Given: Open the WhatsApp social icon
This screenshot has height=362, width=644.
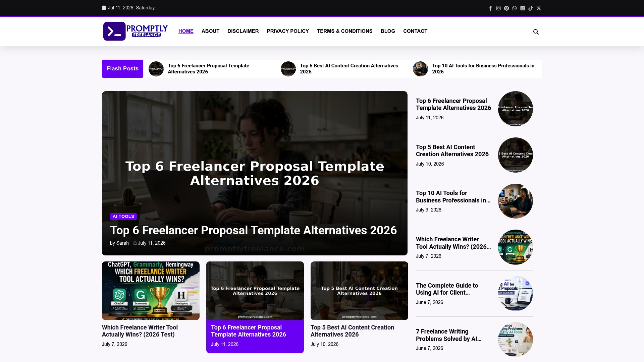Looking at the screenshot, I should click(515, 8).
